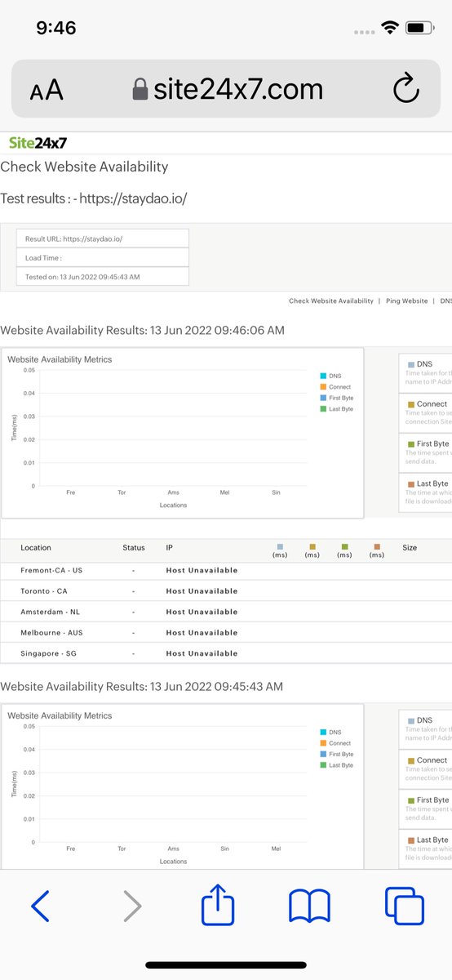Click Last Byte legend in second chart
The image size is (452, 980).
point(337,765)
